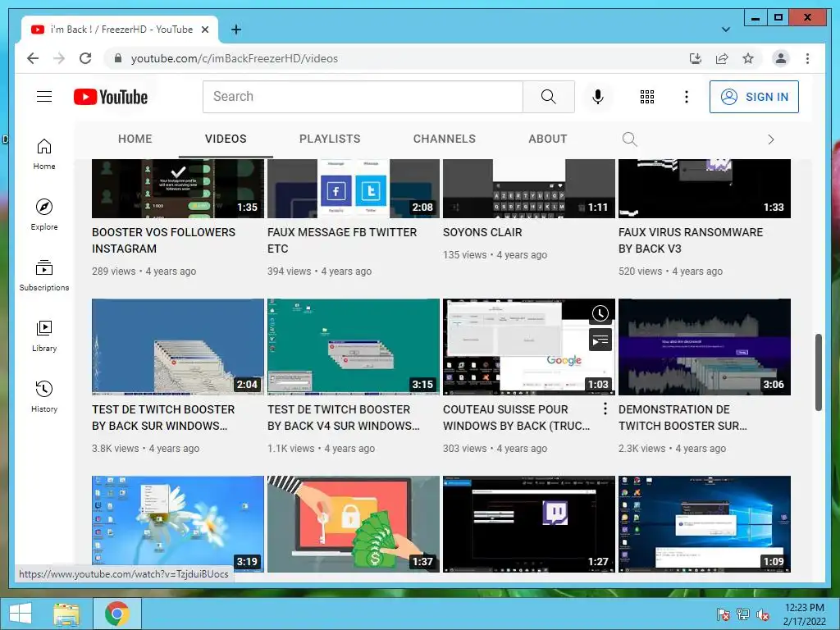
Task: Open action menu for COUTEAU SUISSE video
Action: tap(605, 409)
